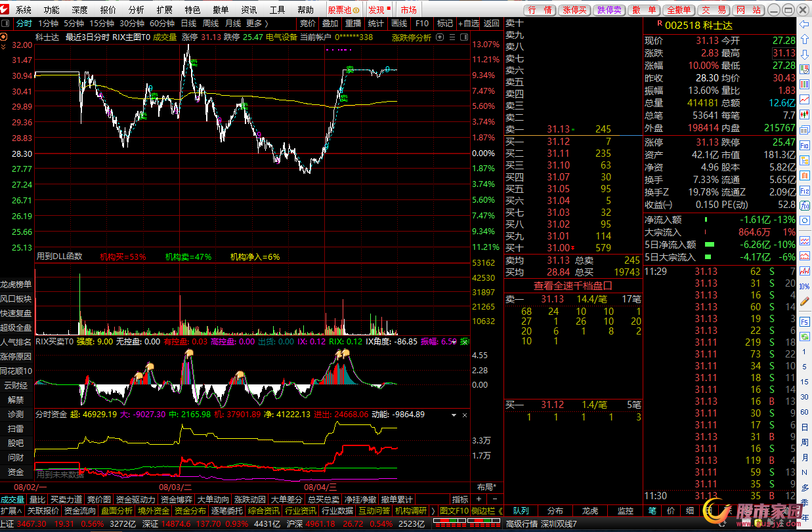
Task: Toggle 叠加 overlay in chart toolbar
Action: 330,23
